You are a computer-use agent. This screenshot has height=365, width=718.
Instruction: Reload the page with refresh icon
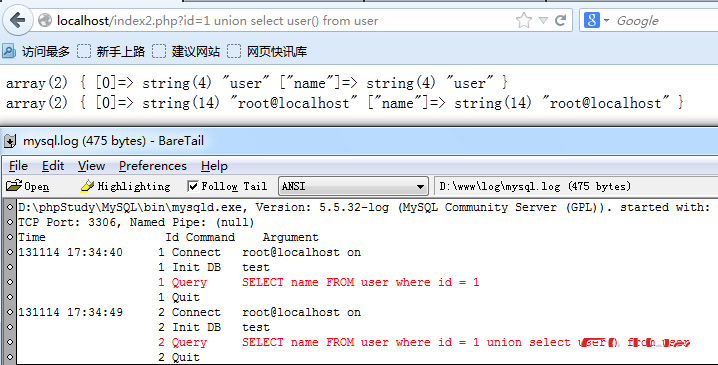pyautogui.click(x=560, y=21)
